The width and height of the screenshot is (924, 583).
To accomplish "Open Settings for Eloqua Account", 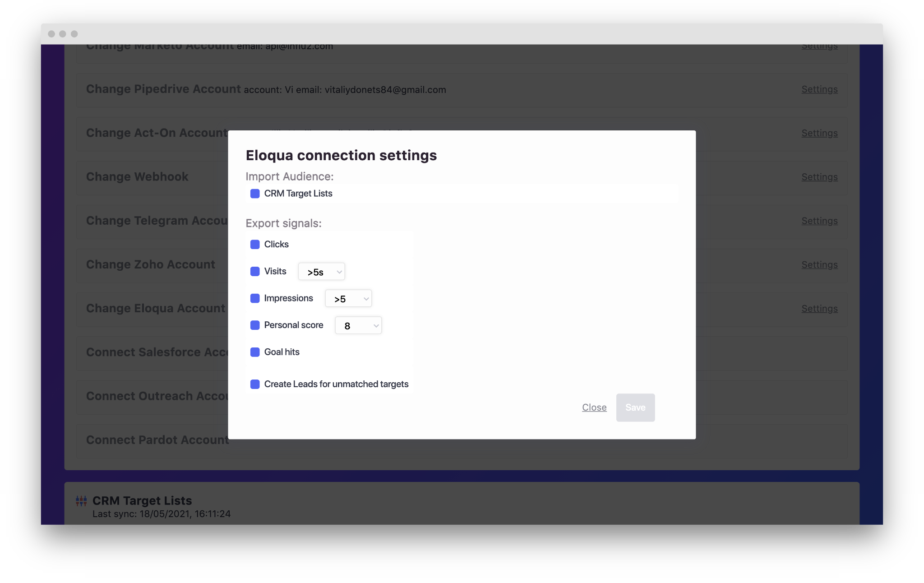I will pyautogui.click(x=819, y=309).
